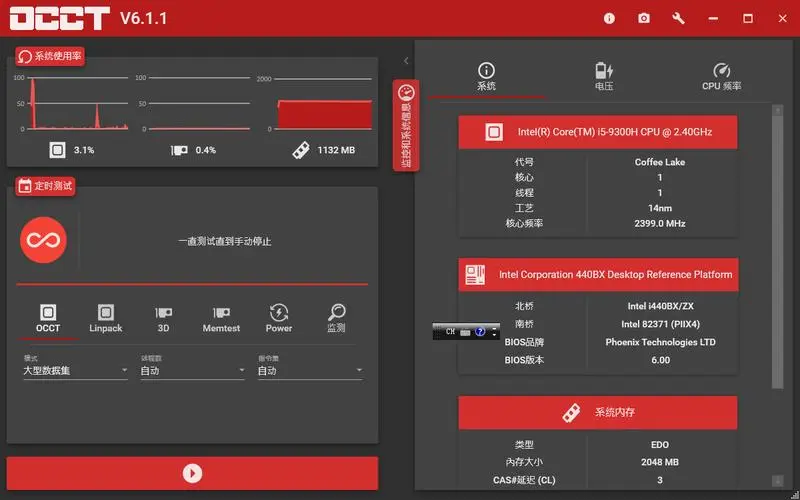Click the 定时测试 header badge
800x500 pixels.
tap(45, 186)
